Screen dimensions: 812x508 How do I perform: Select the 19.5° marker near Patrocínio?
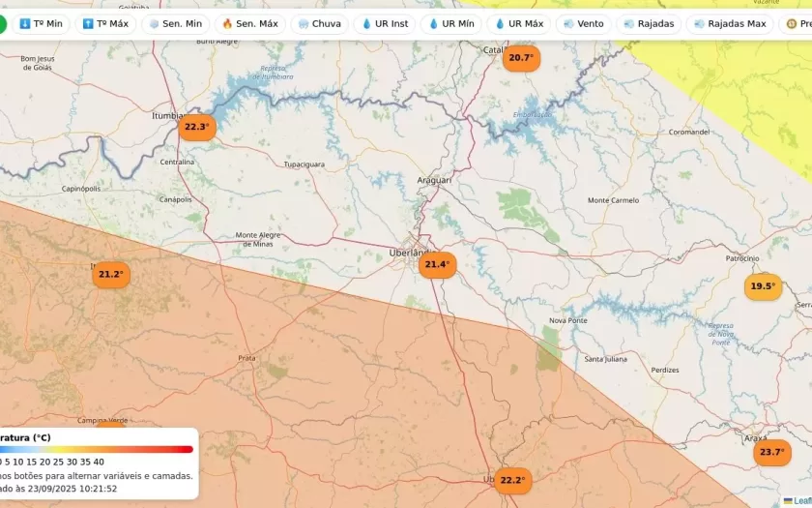tap(763, 286)
